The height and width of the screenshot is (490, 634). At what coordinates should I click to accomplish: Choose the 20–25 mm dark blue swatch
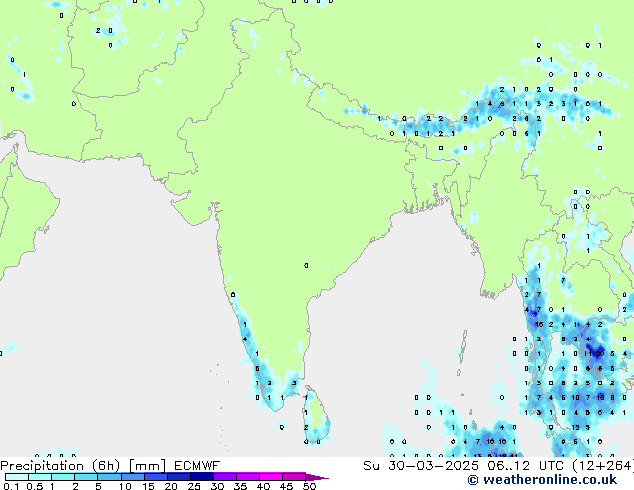(178, 477)
